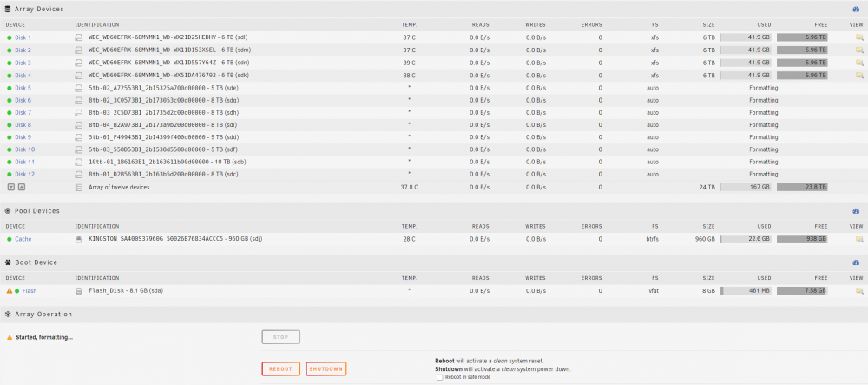The height and width of the screenshot is (385, 868).
Task: Open Disk 6 settings link
Action: coord(23,100)
